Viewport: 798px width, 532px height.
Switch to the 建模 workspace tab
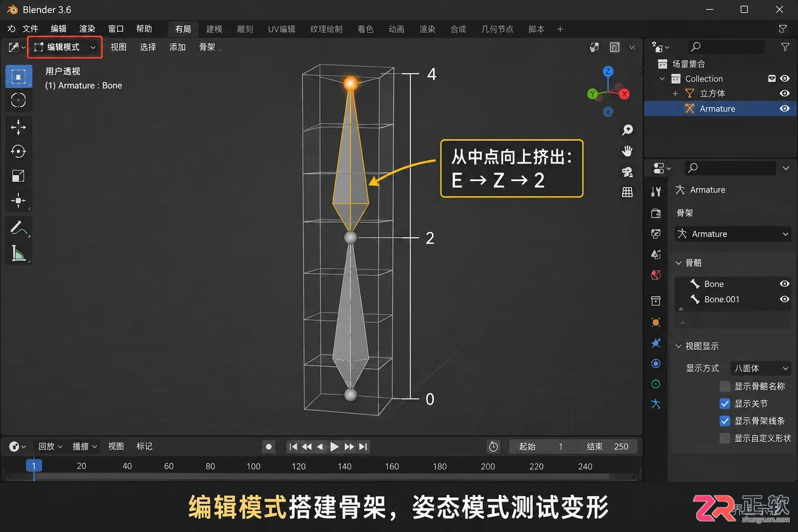[x=214, y=29]
